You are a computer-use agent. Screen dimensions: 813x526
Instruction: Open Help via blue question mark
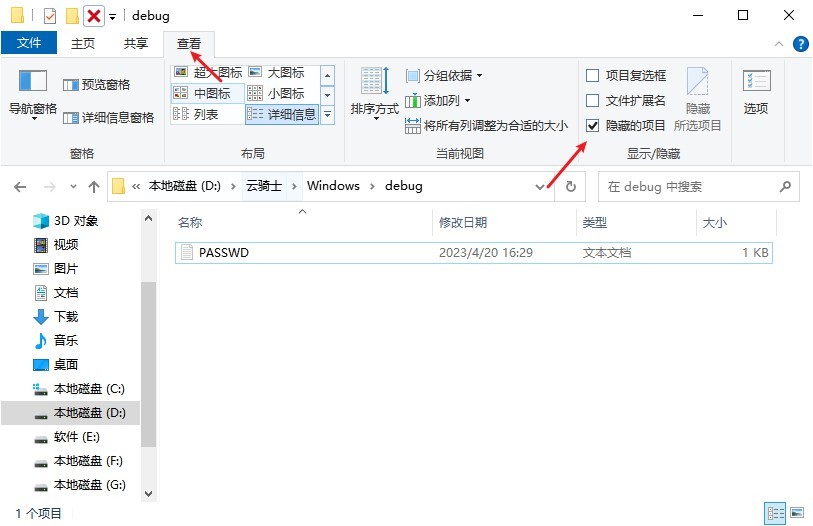801,44
